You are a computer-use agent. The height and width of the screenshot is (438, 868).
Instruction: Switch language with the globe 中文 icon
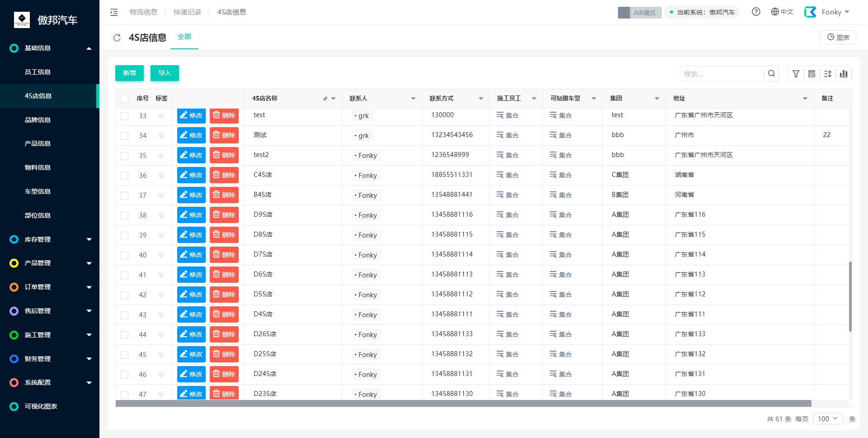[782, 12]
